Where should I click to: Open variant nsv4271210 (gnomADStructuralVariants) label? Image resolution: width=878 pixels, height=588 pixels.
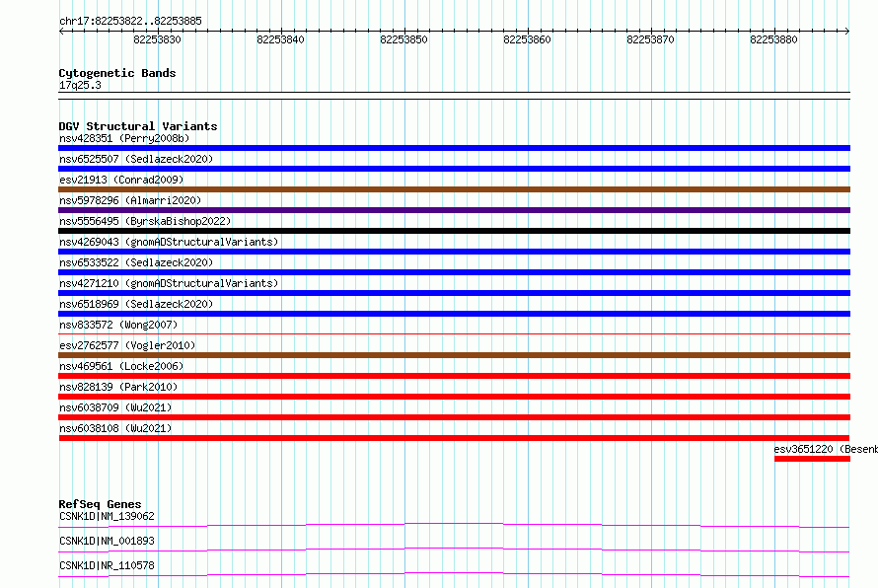[169, 283]
